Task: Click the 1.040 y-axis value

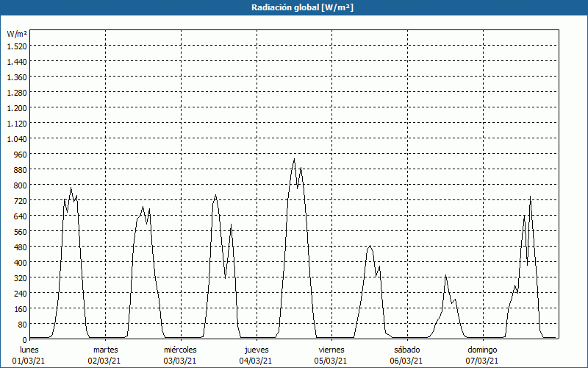Action: (17, 139)
